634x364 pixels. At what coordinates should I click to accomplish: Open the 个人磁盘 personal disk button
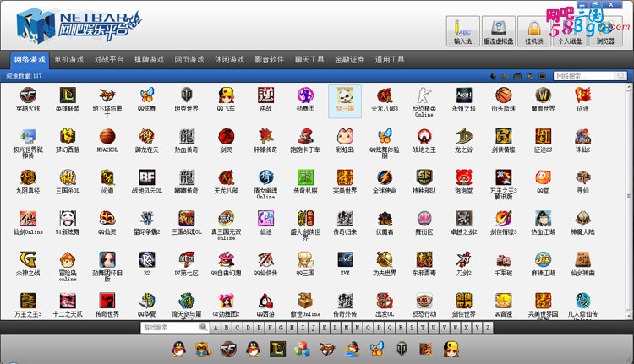coord(570,31)
